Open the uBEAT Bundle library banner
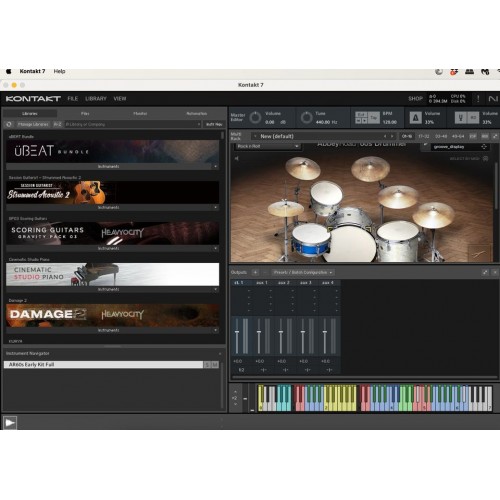Screen dimensions: 500x500 112,151
